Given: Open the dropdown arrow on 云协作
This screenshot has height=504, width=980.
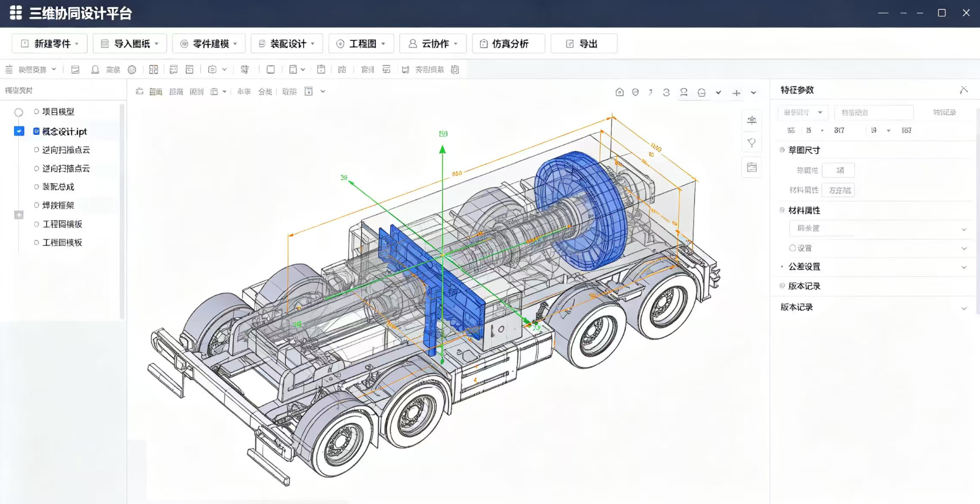Looking at the screenshot, I should click(x=456, y=44).
